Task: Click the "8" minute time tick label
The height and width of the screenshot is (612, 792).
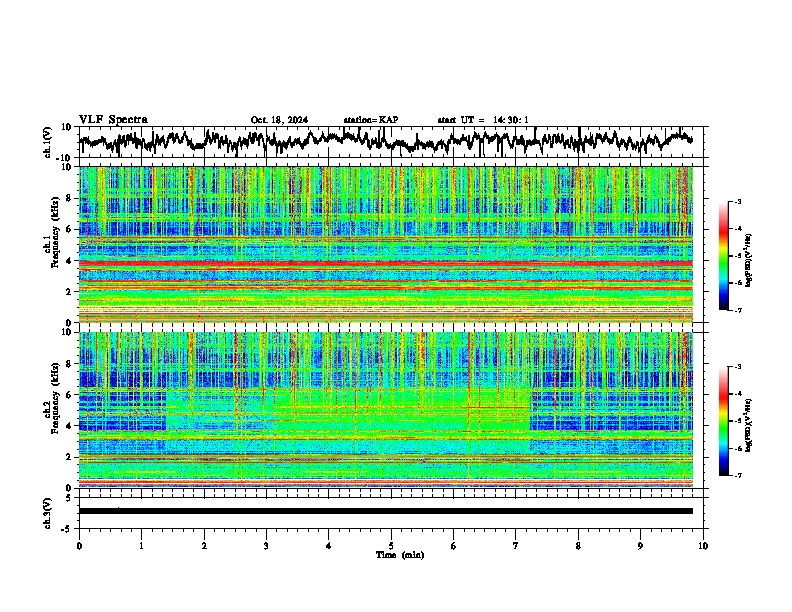Action: (578, 546)
